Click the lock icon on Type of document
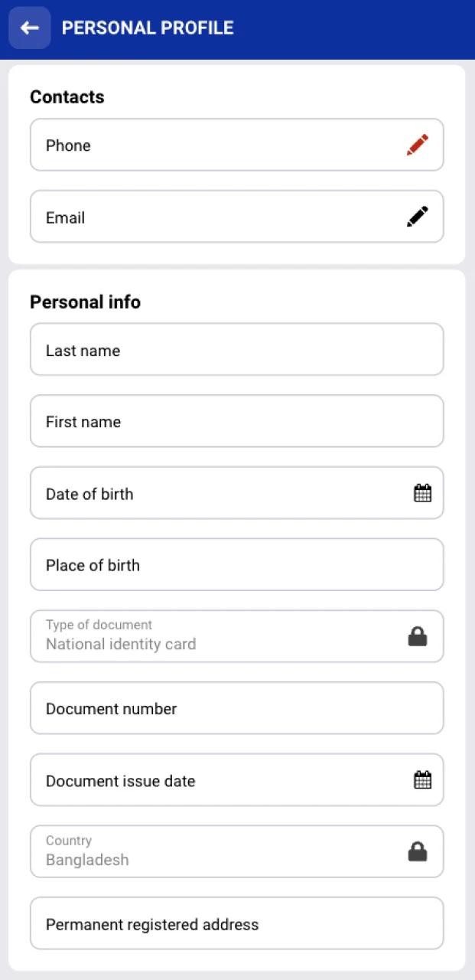The height and width of the screenshot is (980, 475). point(417,636)
